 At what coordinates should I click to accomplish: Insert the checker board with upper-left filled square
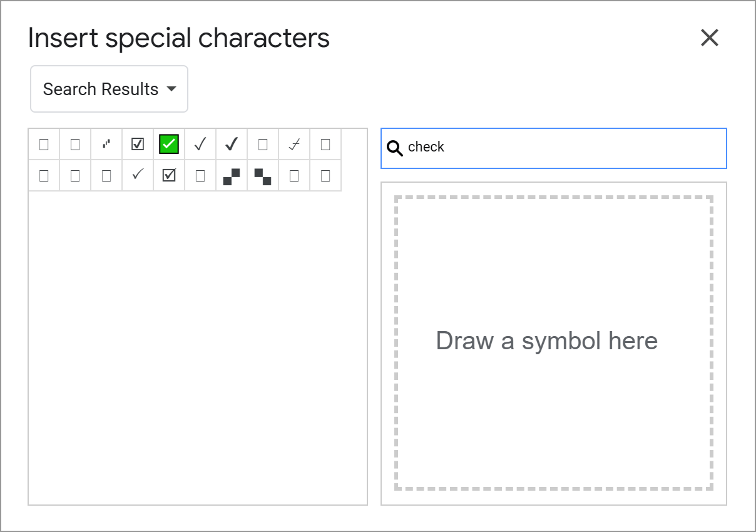(263, 176)
